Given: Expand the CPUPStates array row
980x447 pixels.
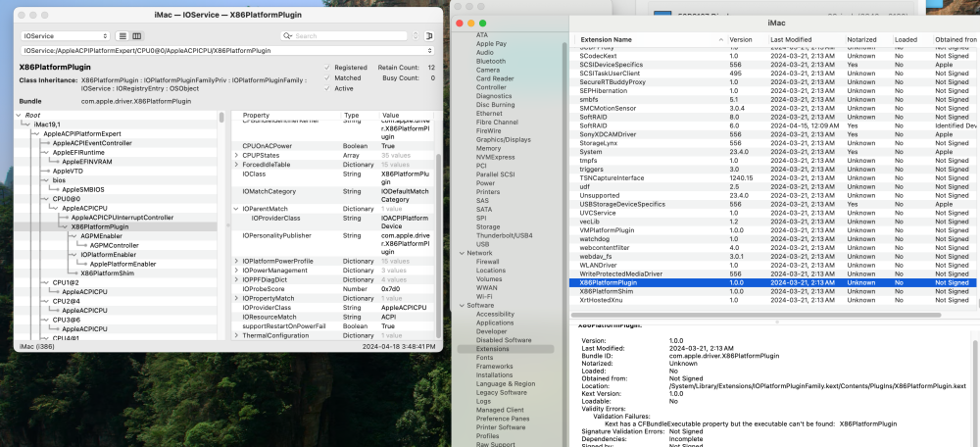Looking at the screenshot, I should (235, 155).
